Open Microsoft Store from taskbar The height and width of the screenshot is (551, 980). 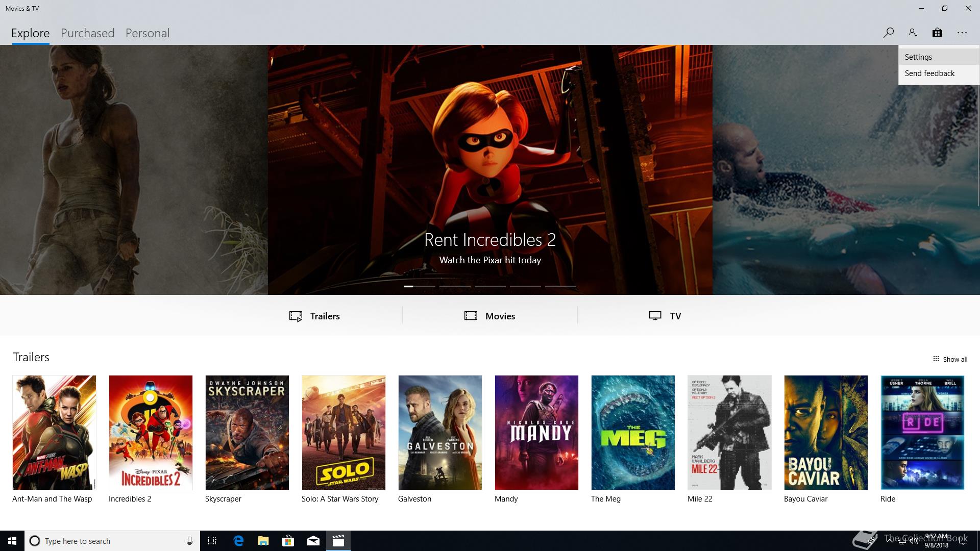(x=288, y=541)
